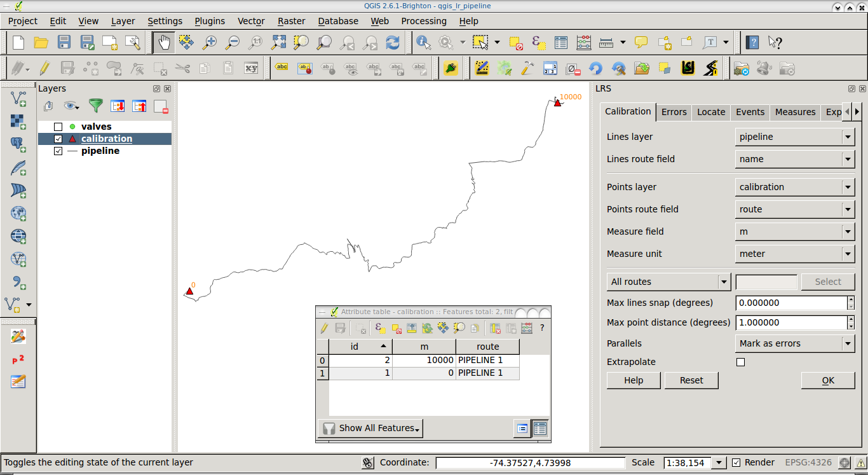The image size is (868, 475).
Task: Click the Help contents icon in the toolbar
Action: (x=752, y=43)
